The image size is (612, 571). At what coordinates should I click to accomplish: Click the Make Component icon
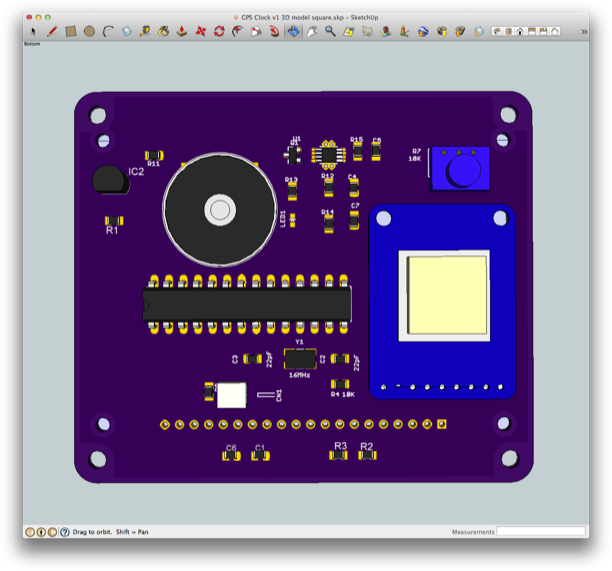(127, 31)
